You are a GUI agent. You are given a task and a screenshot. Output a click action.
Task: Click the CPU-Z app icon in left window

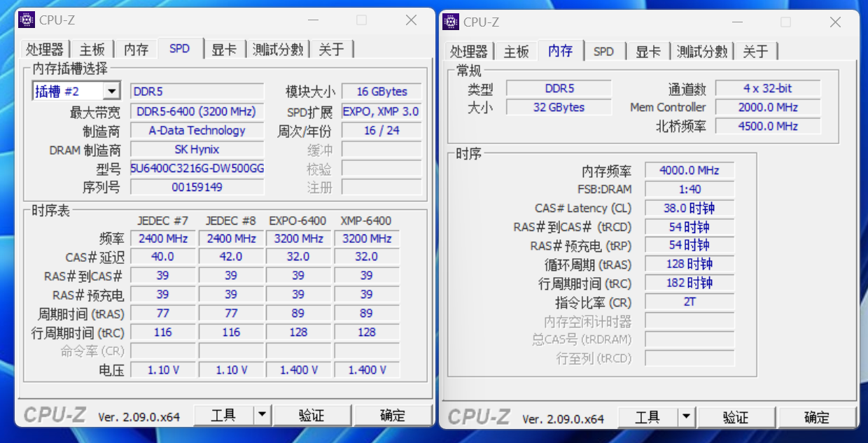(27, 20)
